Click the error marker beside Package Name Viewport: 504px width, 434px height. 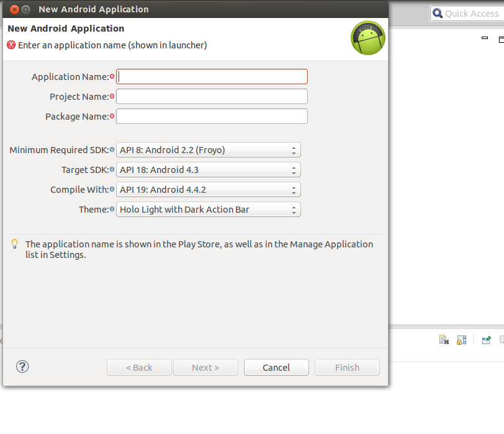pyautogui.click(x=112, y=116)
